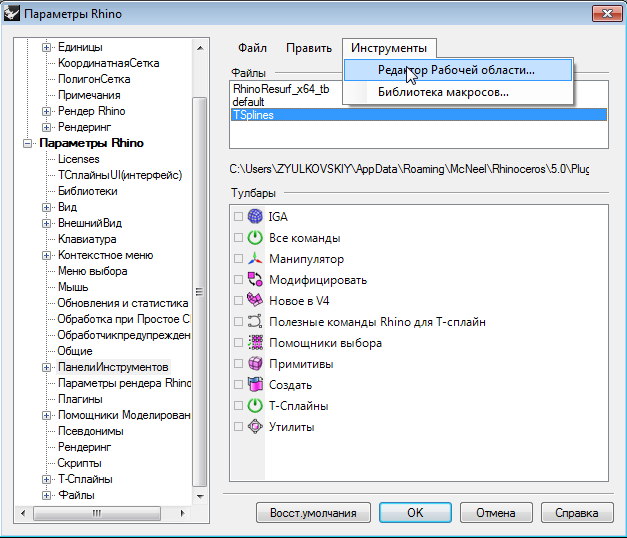Image resolution: width=627 pixels, height=538 pixels.
Task: Click the Модифицировать toolbar icon
Action: pos(255,280)
